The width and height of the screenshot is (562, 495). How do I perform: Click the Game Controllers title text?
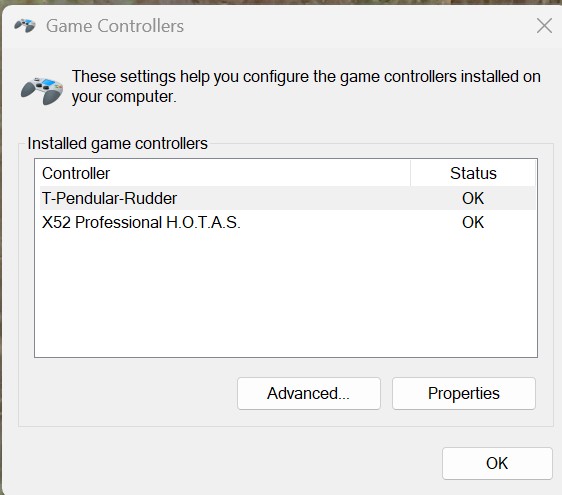[115, 26]
